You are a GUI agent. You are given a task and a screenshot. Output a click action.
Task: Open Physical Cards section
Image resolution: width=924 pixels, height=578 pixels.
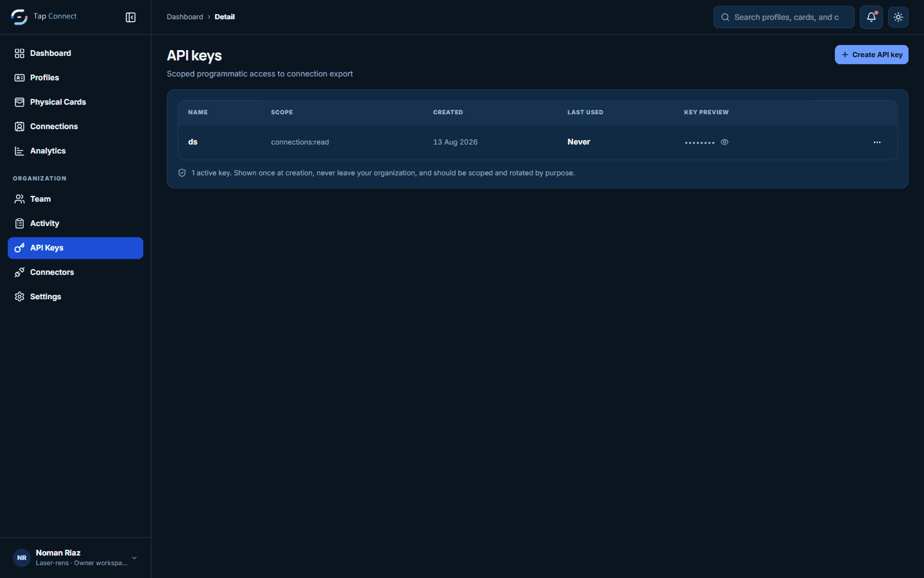(75, 102)
